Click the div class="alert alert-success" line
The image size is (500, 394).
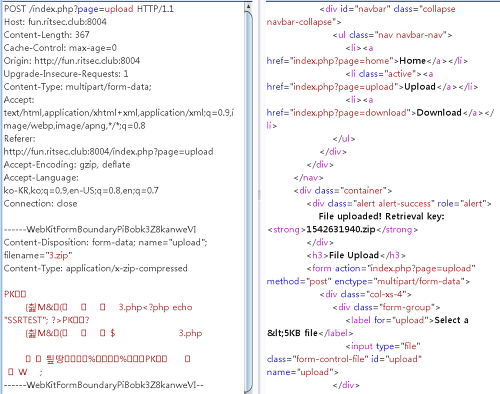click(x=399, y=204)
